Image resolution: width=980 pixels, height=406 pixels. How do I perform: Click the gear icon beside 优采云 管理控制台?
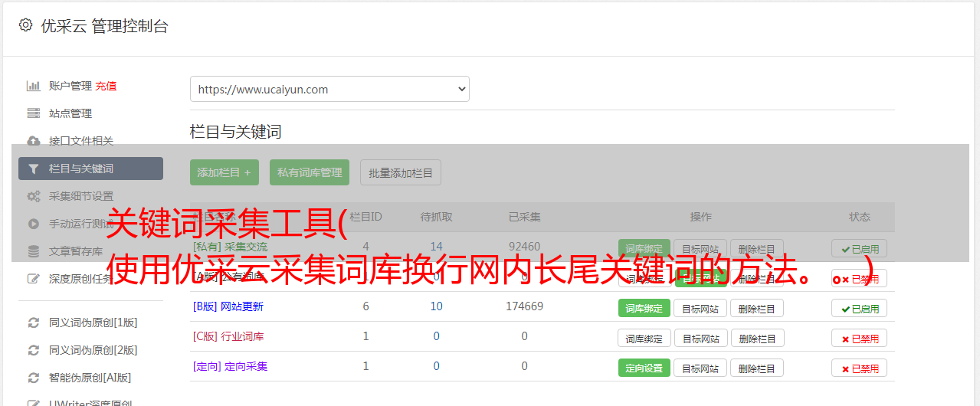tap(26, 25)
